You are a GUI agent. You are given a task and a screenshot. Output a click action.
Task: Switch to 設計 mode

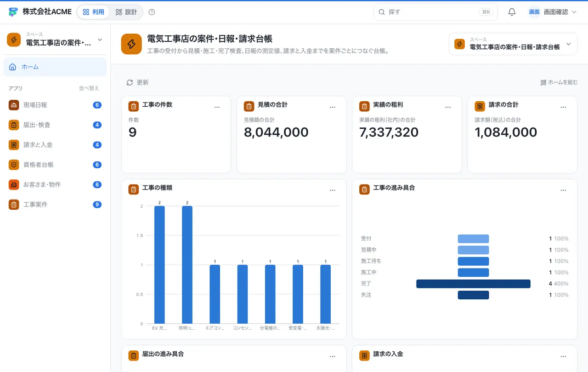pos(126,12)
